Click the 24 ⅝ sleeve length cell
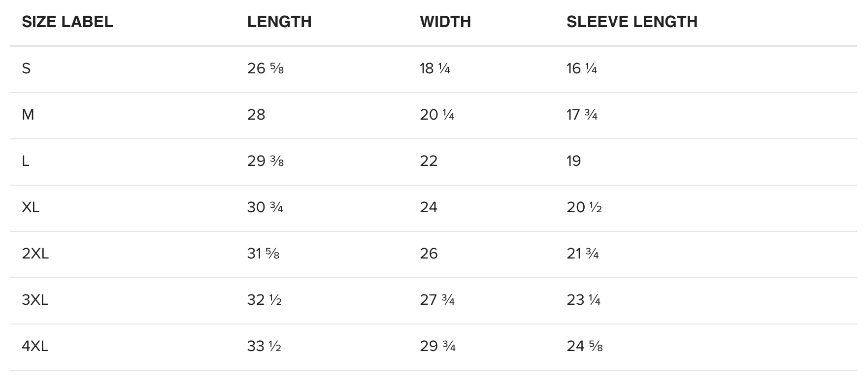The width and height of the screenshot is (868, 388). (x=585, y=346)
